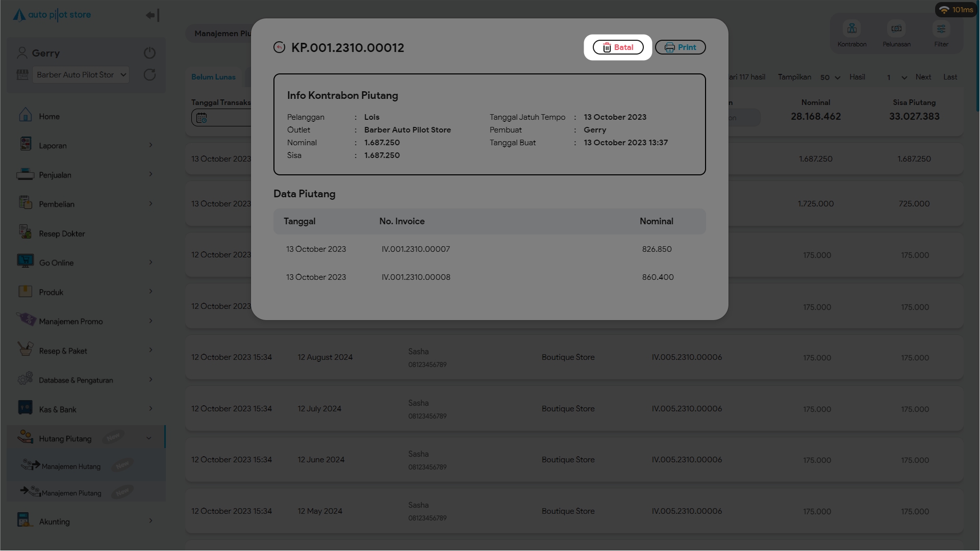Open the Barber Auto Pilot Store outlet dropdown
980x551 pixels.
(x=81, y=75)
